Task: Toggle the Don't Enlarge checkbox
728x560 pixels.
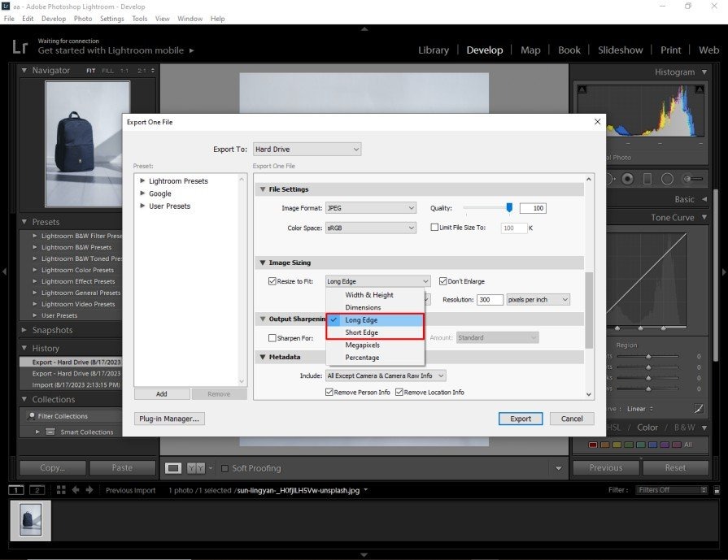Action: tap(442, 281)
